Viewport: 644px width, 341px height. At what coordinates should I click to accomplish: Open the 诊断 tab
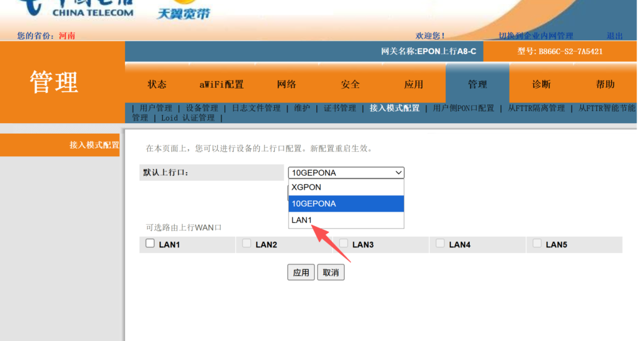click(x=541, y=84)
